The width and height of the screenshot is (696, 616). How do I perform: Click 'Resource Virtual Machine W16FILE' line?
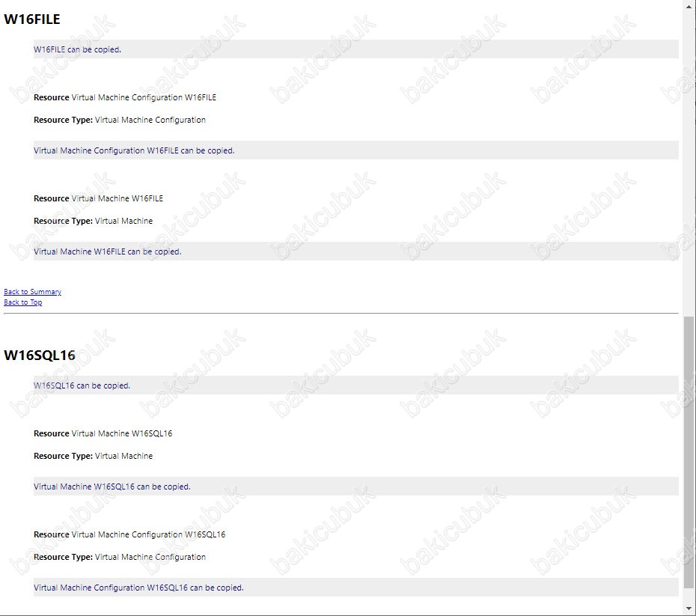[x=99, y=198]
